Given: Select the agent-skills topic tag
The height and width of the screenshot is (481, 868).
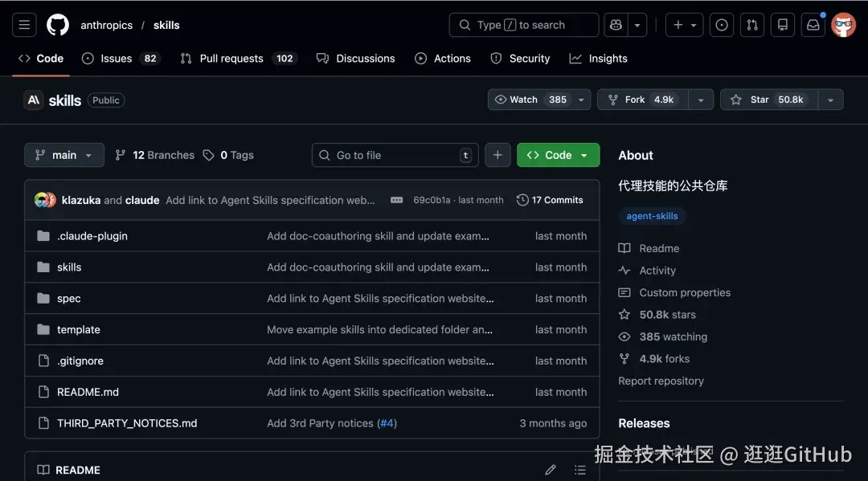Looking at the screenshot, I should [x=652, y=216].
